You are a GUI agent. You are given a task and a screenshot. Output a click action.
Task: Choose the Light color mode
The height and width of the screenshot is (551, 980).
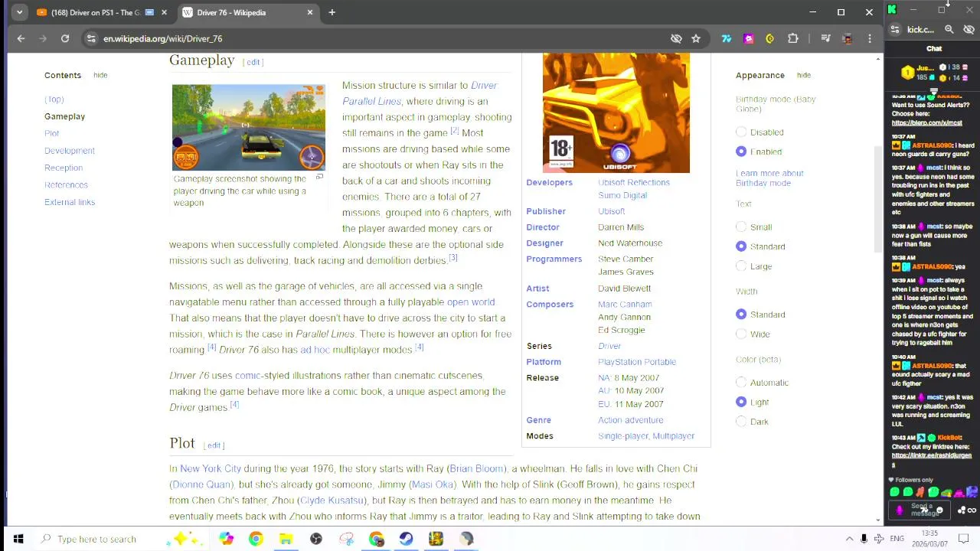pyautogui.click(x=741, y=402)
